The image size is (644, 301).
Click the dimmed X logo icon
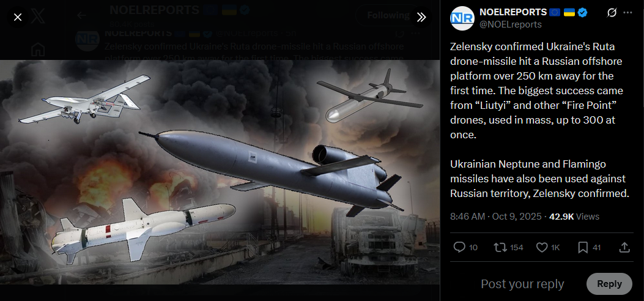click(x=38, y=17)
